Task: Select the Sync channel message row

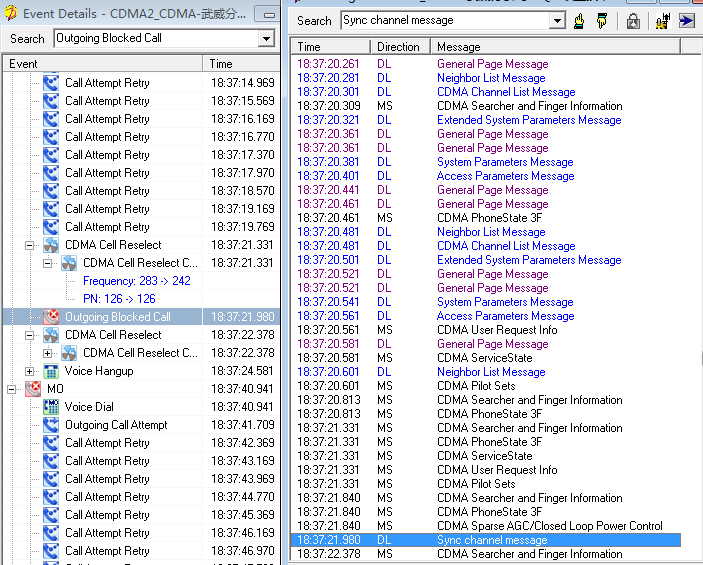Action: tap(492, 540)
